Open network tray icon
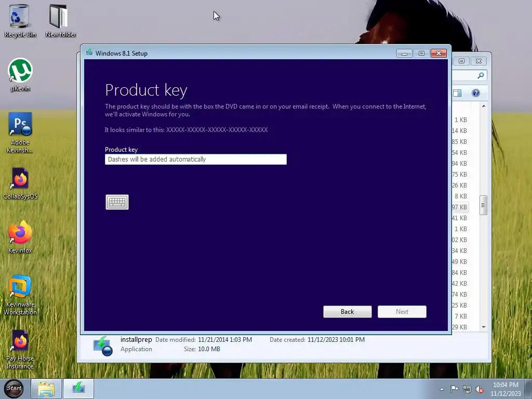 pyautogui.click(x=467, y=390)
